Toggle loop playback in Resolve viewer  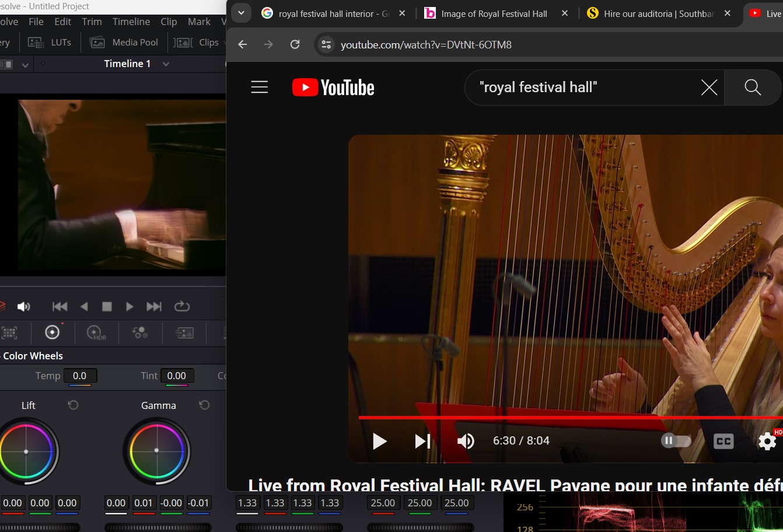click(182, 306)
